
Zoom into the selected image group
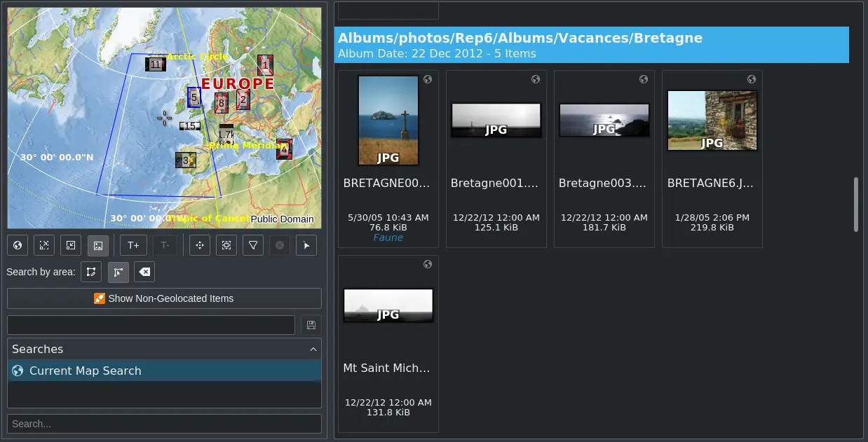70,245
